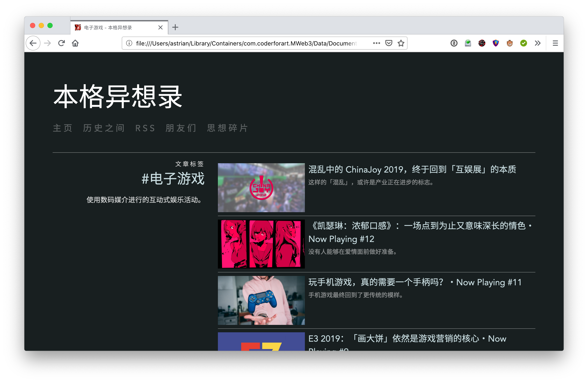The width and height of the screenshot is (588, 383).
Task: Close the 电子游戏 - 本格异想录 tab
Action: pos(160,27)
